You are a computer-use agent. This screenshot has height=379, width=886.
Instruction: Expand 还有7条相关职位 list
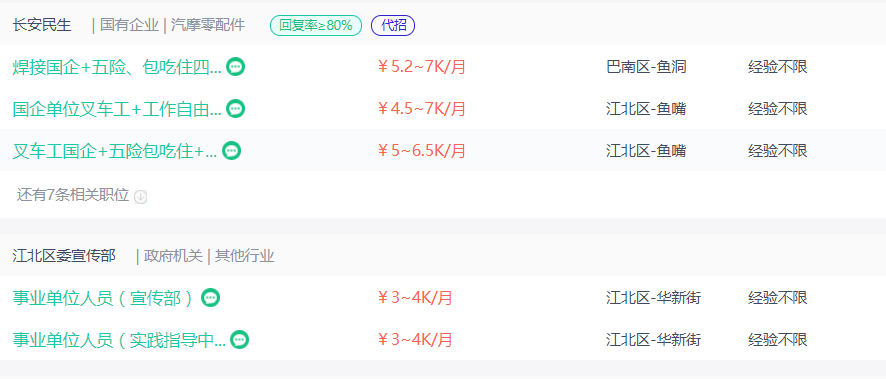coord(73,195)
